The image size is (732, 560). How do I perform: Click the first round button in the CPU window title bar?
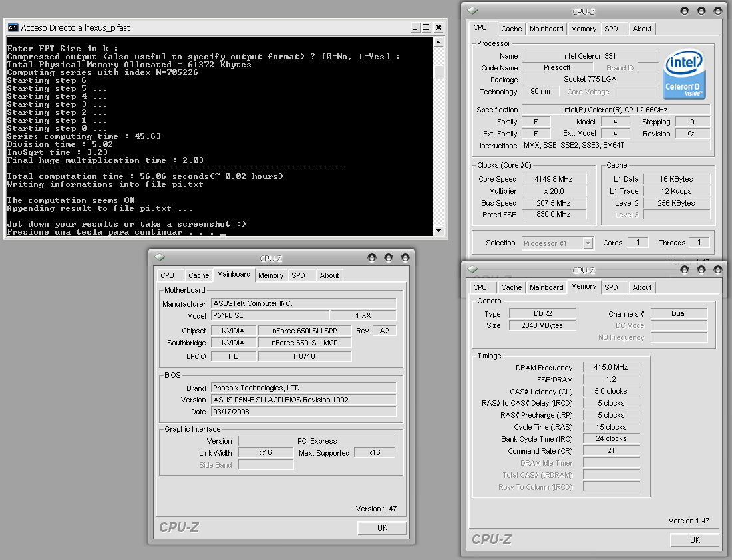tap(684, 11)
